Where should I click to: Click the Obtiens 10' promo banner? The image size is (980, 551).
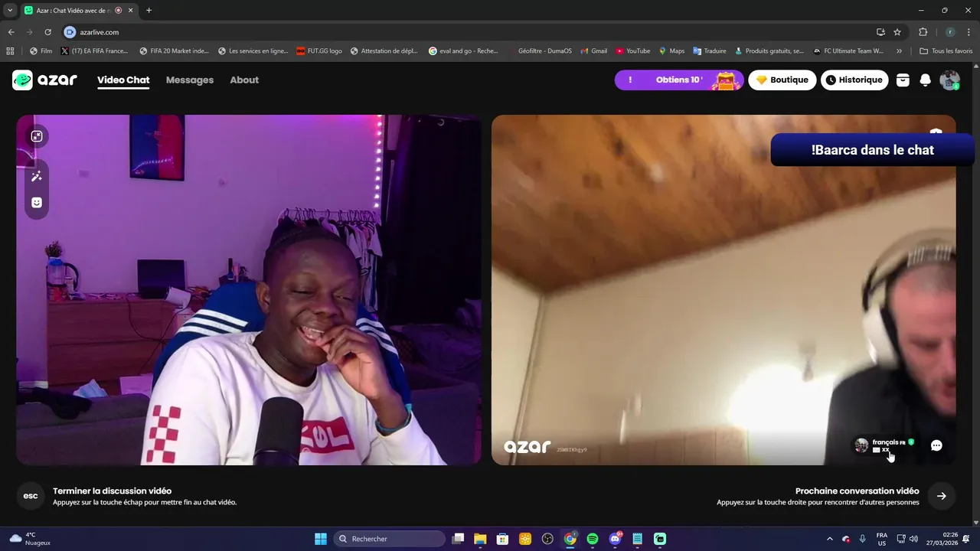[678, 80]
